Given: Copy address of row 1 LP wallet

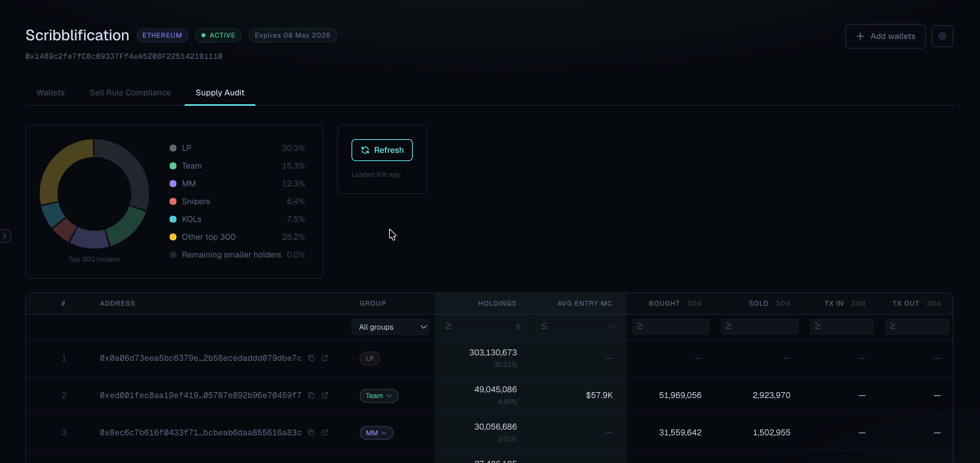Looking at the screenshot, I should tap(311, 358).
